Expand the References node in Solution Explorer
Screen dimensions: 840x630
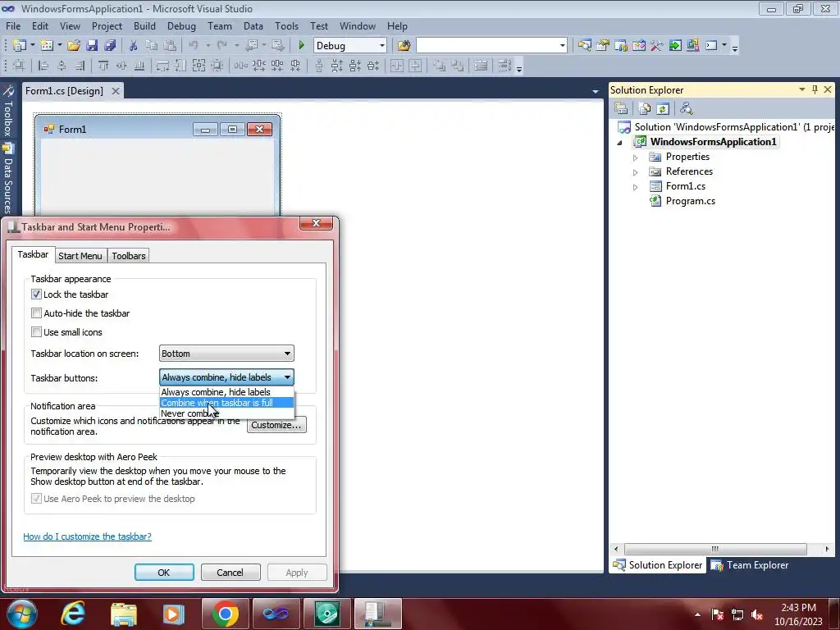click(x=636, y=172)
